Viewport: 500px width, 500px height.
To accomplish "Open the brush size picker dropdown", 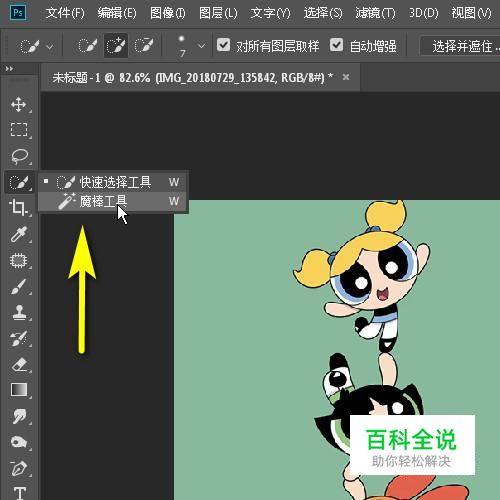I will [201, 46].
